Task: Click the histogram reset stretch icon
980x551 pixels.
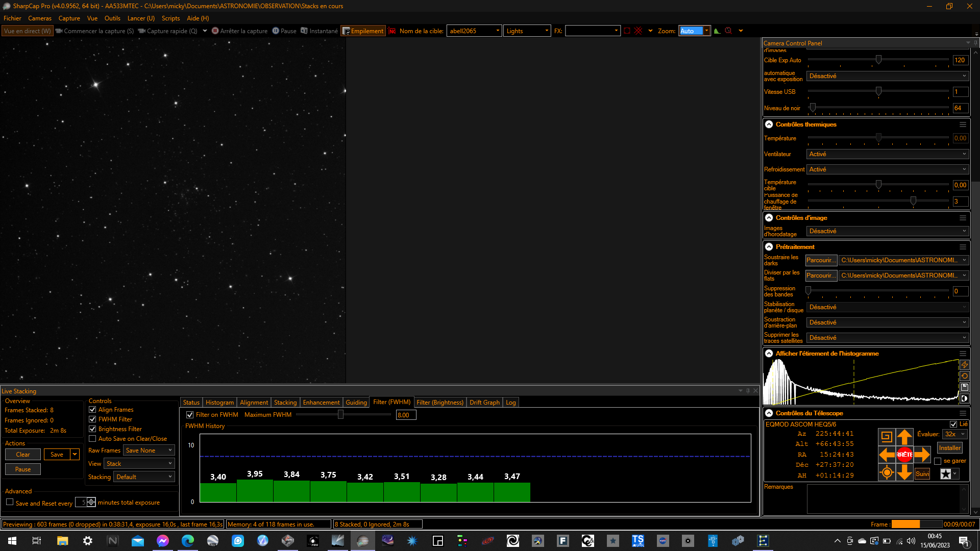Action: pyautogui.click(x=964, y=376)
